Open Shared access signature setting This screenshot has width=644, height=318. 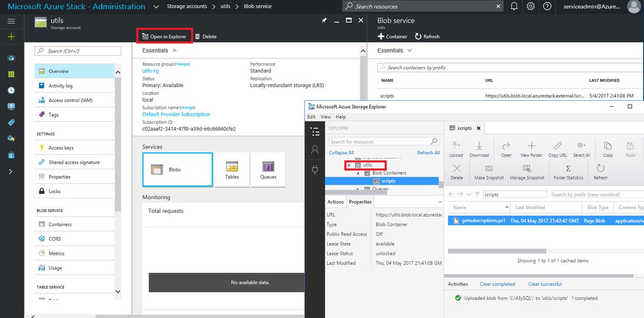pyautogui.click(x=75, y=162)
